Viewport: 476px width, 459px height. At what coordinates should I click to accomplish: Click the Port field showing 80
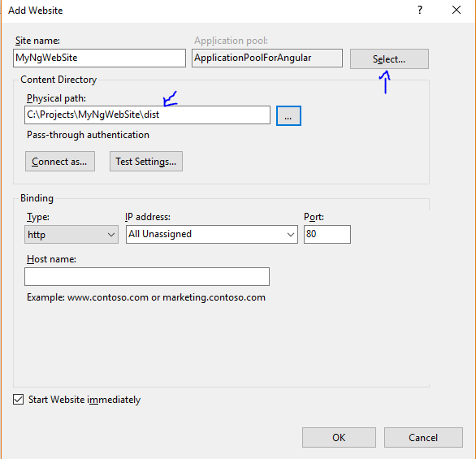327,234
